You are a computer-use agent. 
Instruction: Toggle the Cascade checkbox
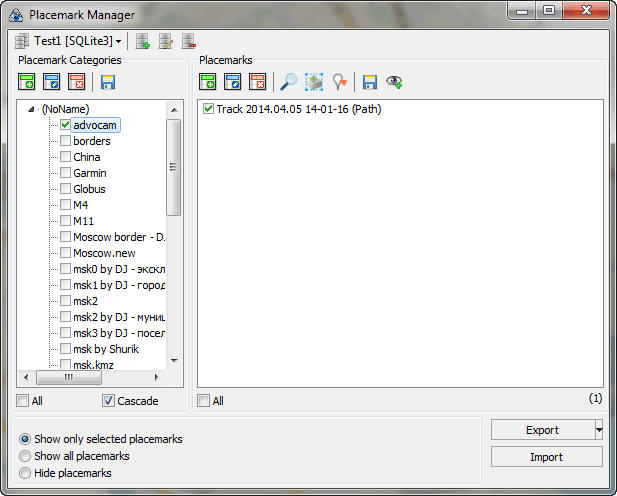click(x=108, y=401)
